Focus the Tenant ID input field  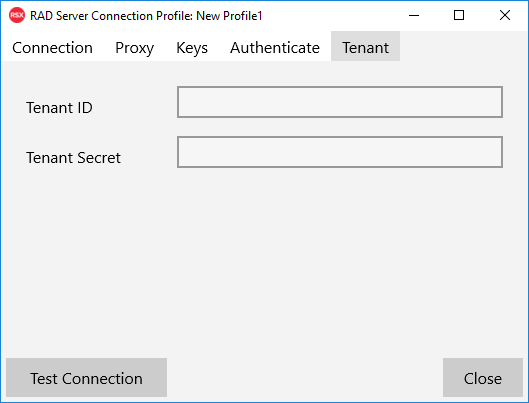pyautogui.click(x=340, y=102)
